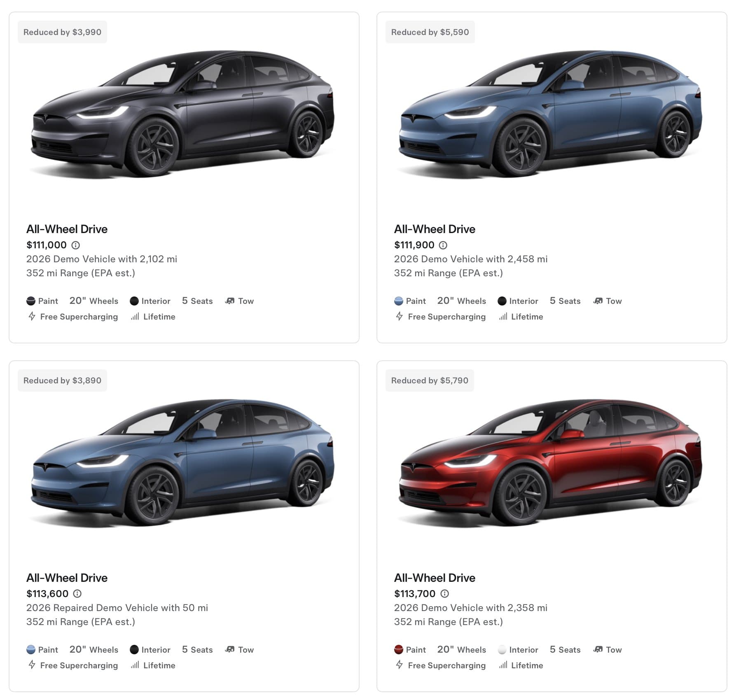Image resolution: width=734 pixels, height=700 pixels.
Task: Open price info icon next to $113,600
Action: pos(77,593)
